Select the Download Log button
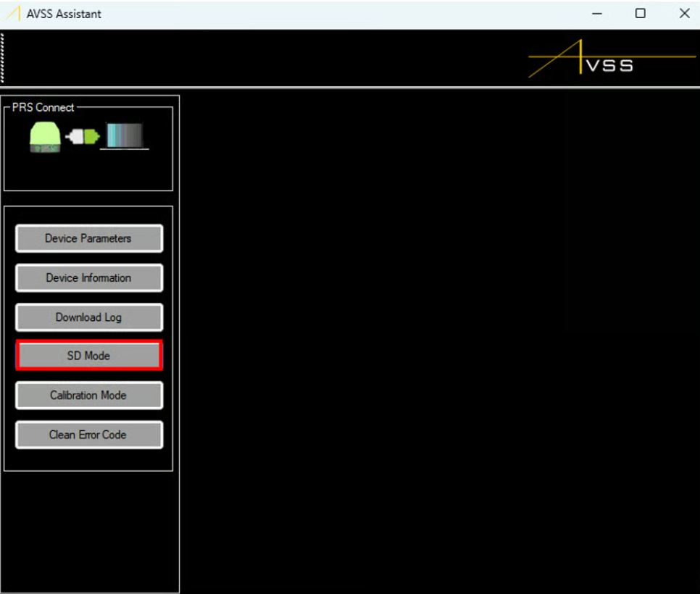Screen dimensions: 700x594 89,317
